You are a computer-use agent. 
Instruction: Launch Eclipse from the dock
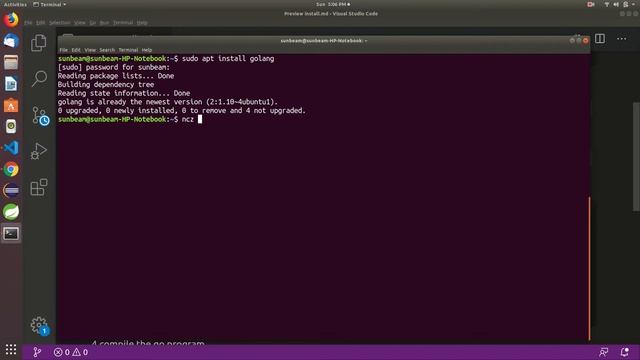(x=11, y=190)
